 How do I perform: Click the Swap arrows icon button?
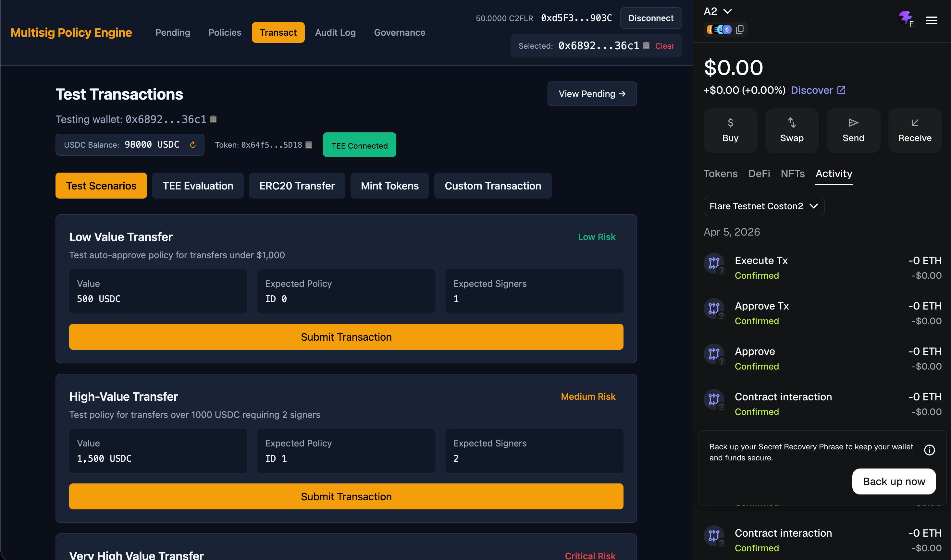(x=792, y=130)
